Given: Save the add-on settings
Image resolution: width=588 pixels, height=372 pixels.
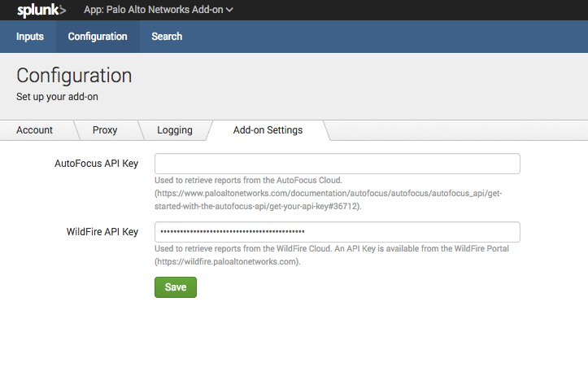Looking at the screenshot, I should tap(176, 287).
